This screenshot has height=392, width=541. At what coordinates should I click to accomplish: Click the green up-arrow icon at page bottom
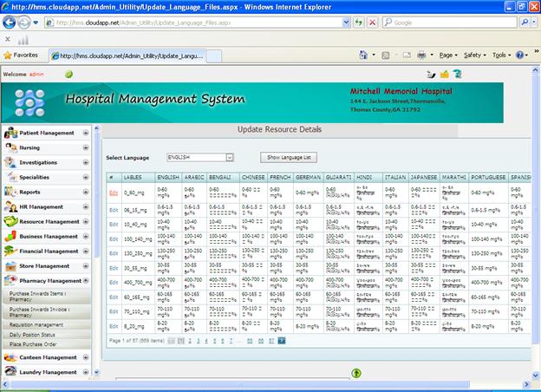point(355,373)
